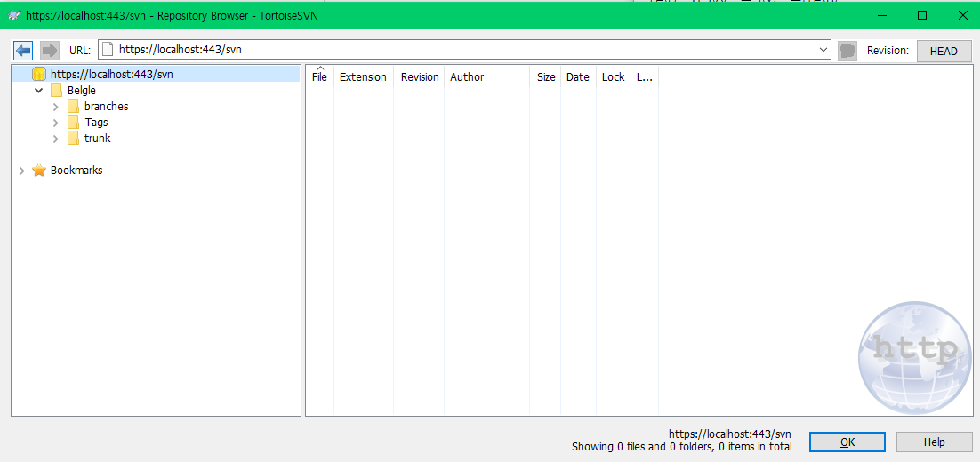Select the trunk folder label

[98, 138]
